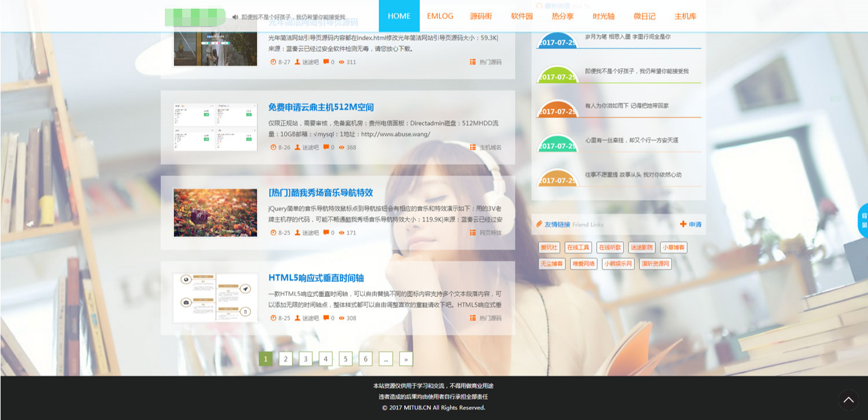Image resolution: width=868 pixels, height=420 pixels.
Task: Select the HOME tab in the navigation
Action: (x=398, y=16)
